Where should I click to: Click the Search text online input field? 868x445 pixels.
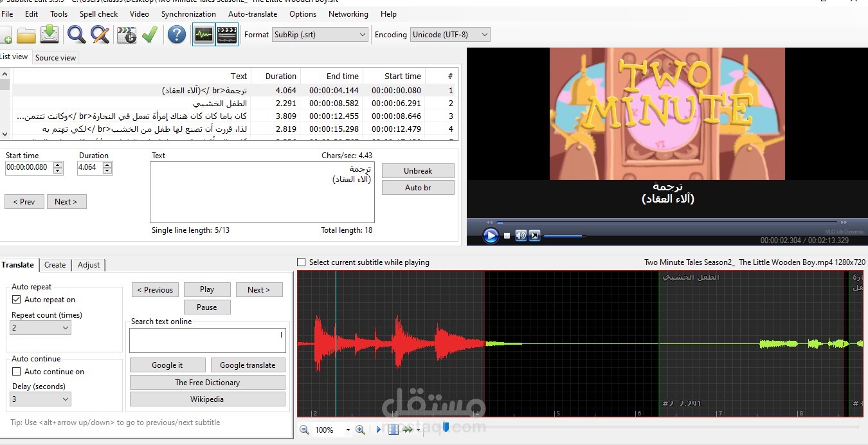207,341
